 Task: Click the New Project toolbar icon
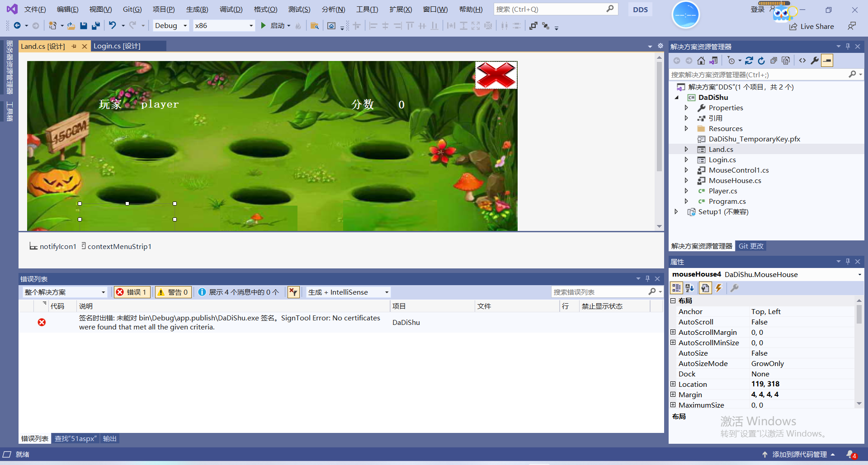53,26
